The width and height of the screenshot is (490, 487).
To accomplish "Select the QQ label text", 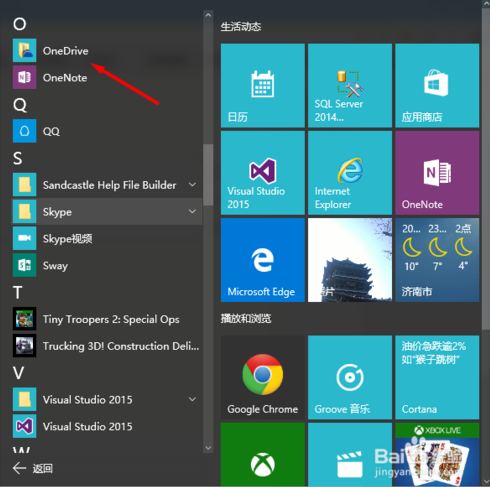I will coord(51,131).
